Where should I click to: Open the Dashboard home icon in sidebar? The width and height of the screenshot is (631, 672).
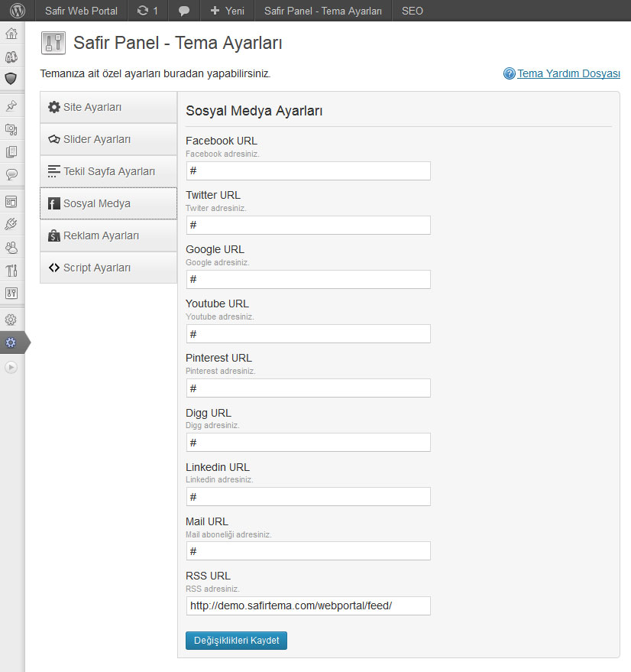click(x=11, y=34)
